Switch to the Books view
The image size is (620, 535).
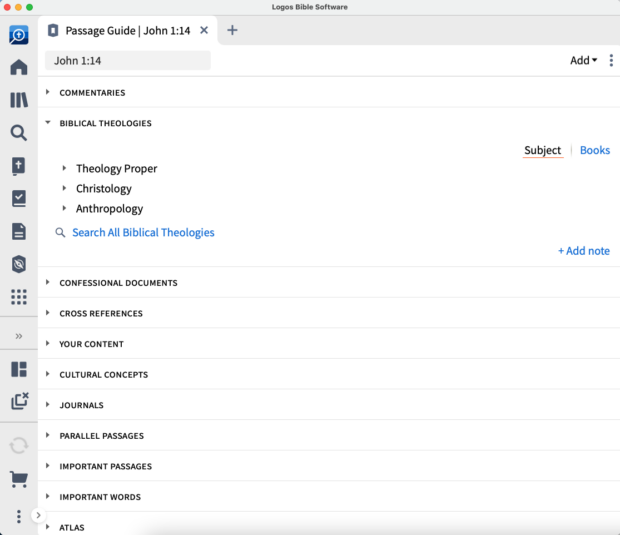tap(595, 150)
